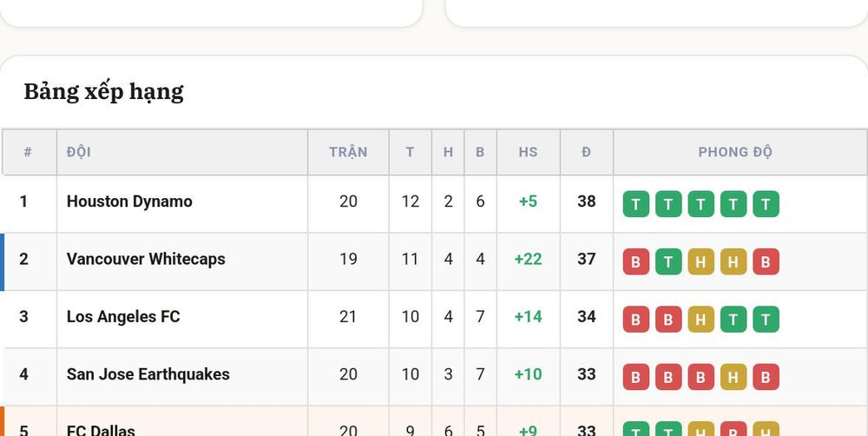This screenshot has width=868, height=436.
Task: Click Los Angeles FC's yellow H form badge
Action: [x=700, y=320]
